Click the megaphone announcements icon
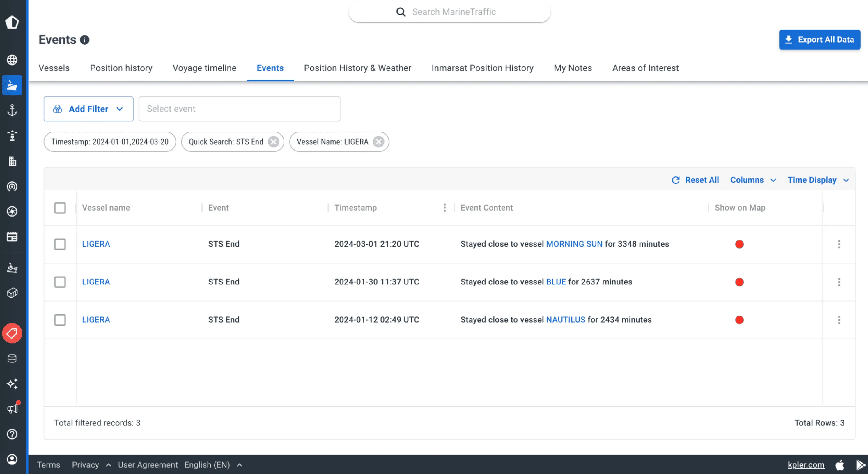 point(12,408)
